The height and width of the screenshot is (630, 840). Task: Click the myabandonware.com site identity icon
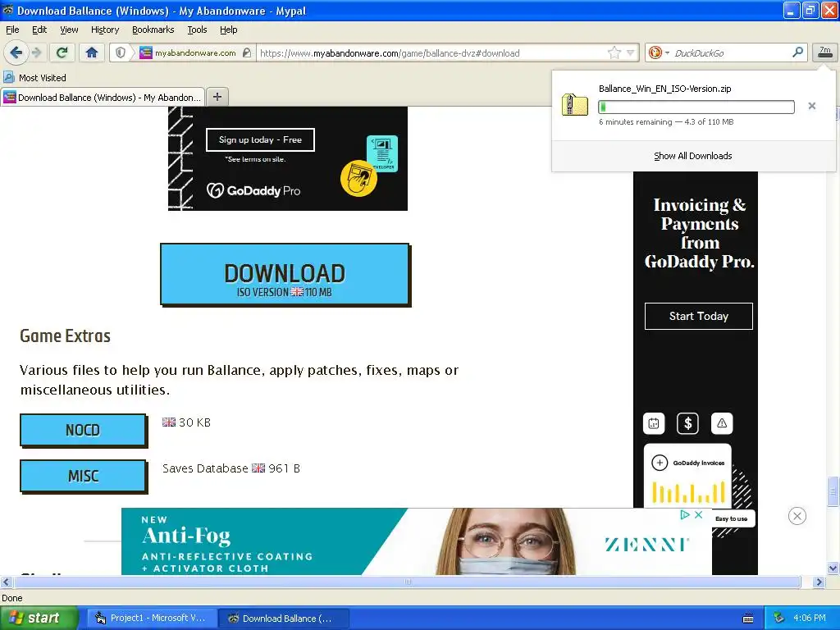click(146, 52)
